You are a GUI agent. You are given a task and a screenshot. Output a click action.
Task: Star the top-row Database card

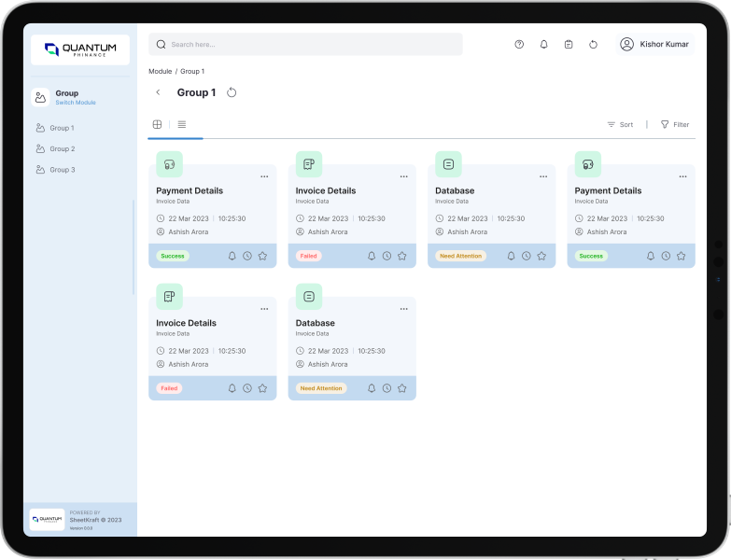[x=541, y=256]
